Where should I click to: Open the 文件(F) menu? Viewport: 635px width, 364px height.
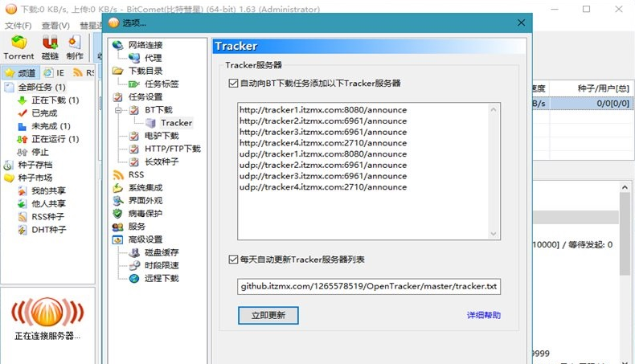coord(18,26)
